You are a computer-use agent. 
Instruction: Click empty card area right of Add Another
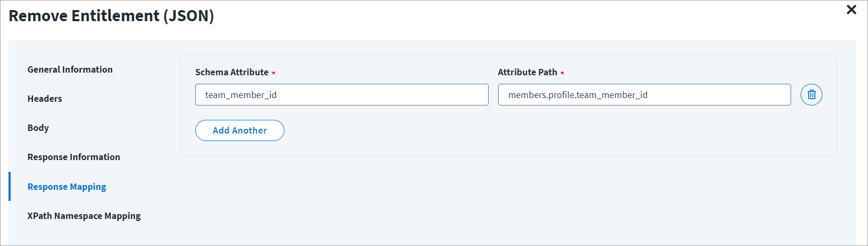[557, 130]
